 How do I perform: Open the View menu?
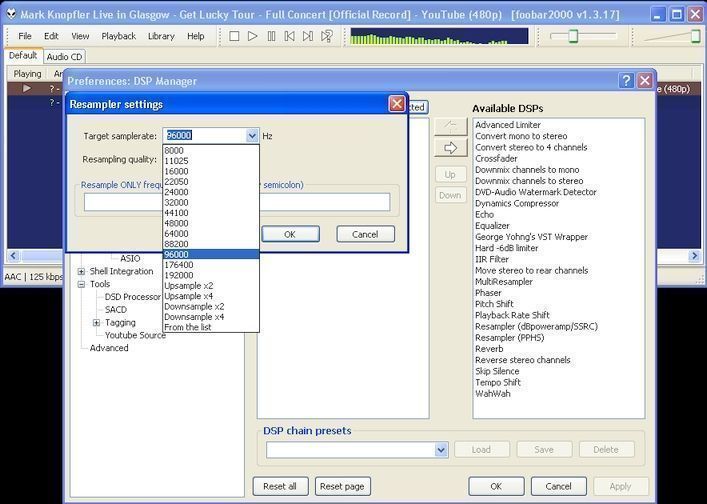(80, 36)
